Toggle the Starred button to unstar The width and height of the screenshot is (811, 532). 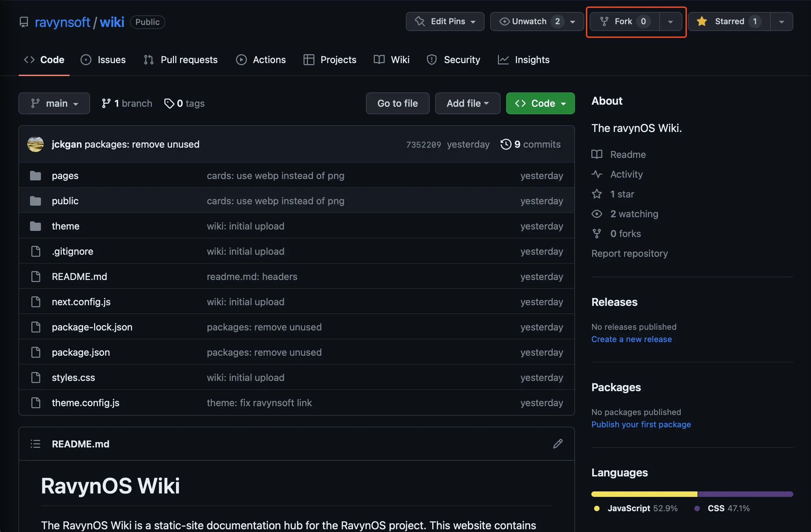click(x=729, y=21)
